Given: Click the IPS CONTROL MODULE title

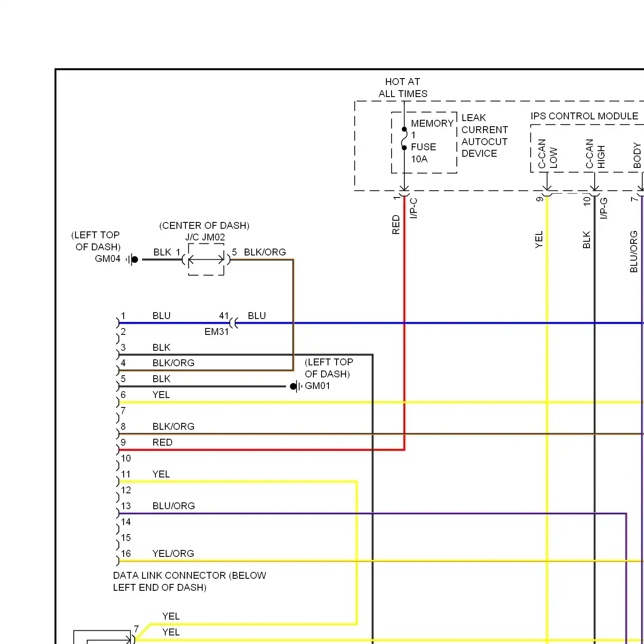Looking at the screenshot, I should (584, 116).
